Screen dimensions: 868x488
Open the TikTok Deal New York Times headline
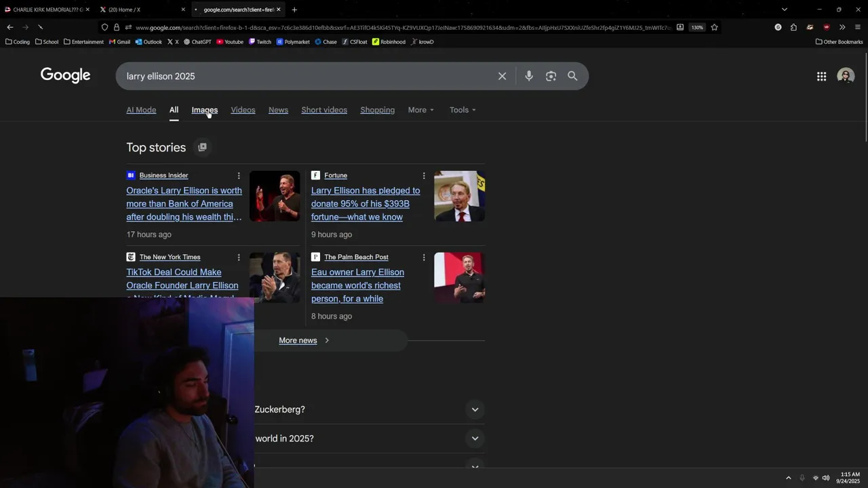[x=182, y=285]
